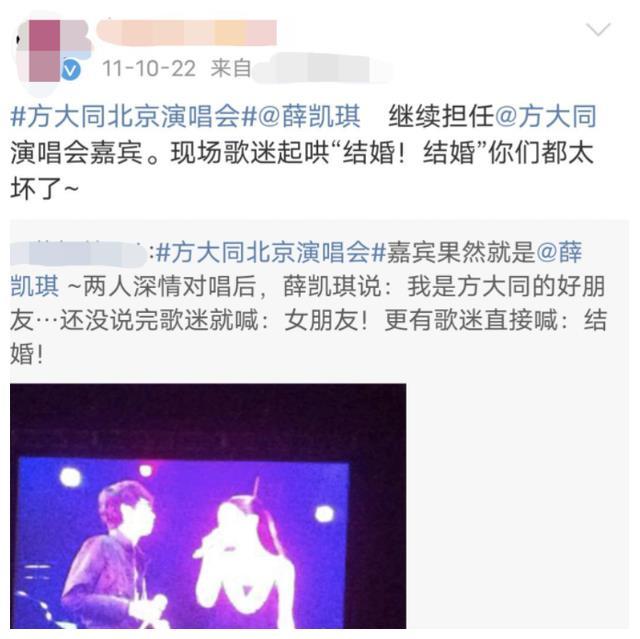Click 还没说完歌迷就喊 in the repost body
Image resolution: width=640 pixels, height=639 pixels.
(159, 320)
